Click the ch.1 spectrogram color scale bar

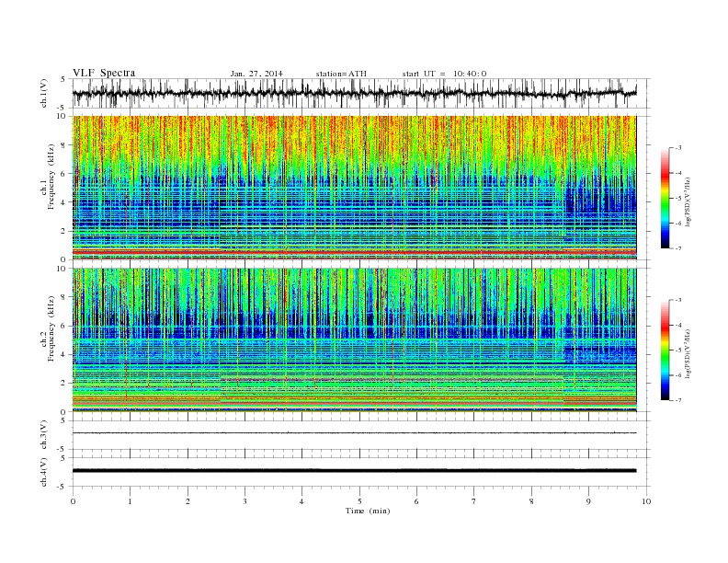pyautogui.click(x=665, y=199)
